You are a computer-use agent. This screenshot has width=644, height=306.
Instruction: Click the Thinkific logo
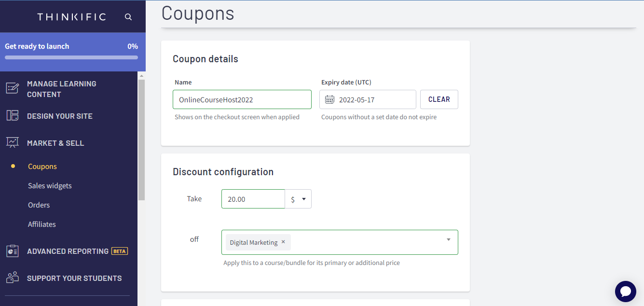click(71, 17)
